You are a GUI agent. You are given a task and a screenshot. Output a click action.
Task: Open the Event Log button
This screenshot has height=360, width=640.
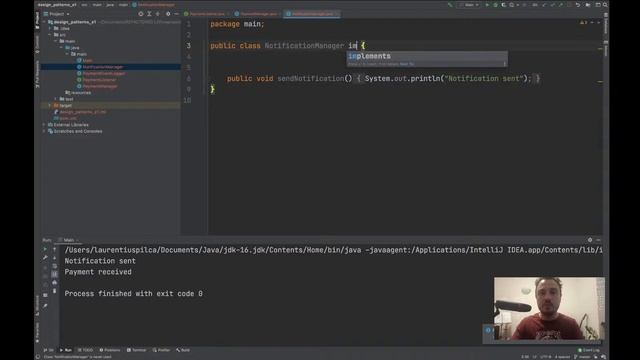click(589, 350)
